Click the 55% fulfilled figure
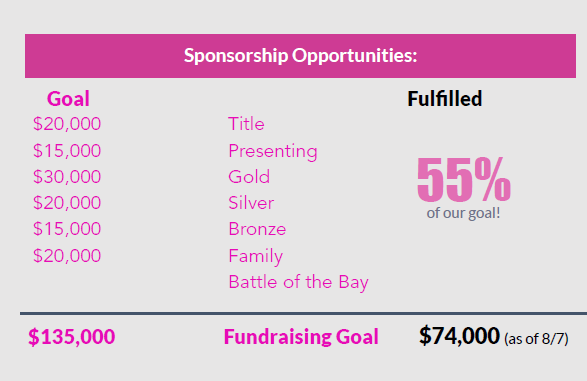Image resolution: width=587 pixels, height=381 pixels. click(464, 179)
